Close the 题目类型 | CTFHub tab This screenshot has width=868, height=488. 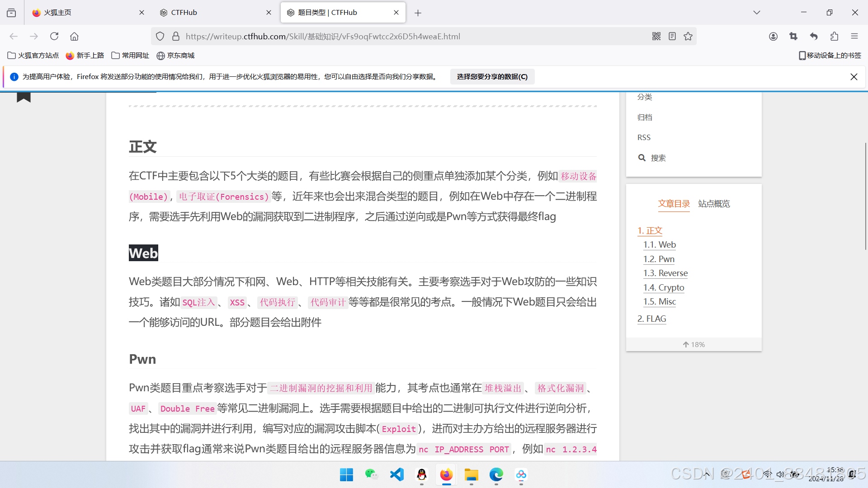coord(396,13)
